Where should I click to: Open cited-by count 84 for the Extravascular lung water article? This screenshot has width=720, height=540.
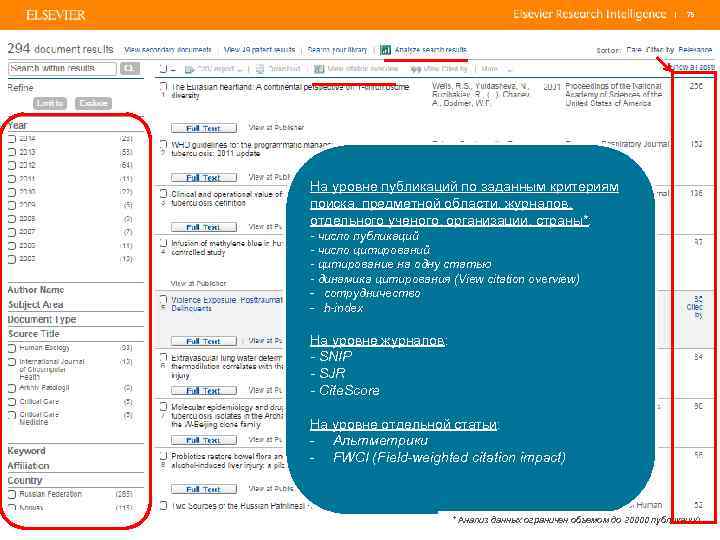click(x=698, y=356)
